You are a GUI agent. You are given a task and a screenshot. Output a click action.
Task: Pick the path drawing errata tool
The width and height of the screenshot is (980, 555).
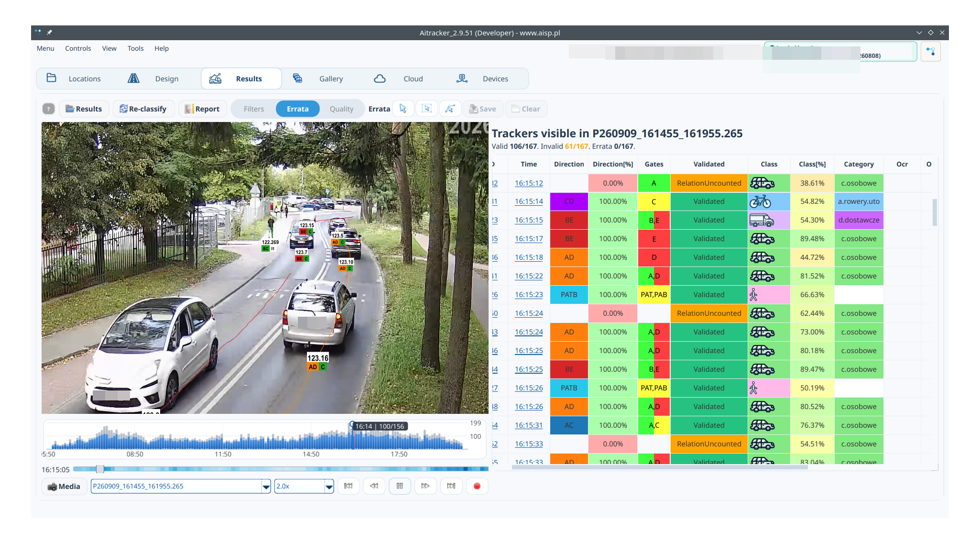450,109
